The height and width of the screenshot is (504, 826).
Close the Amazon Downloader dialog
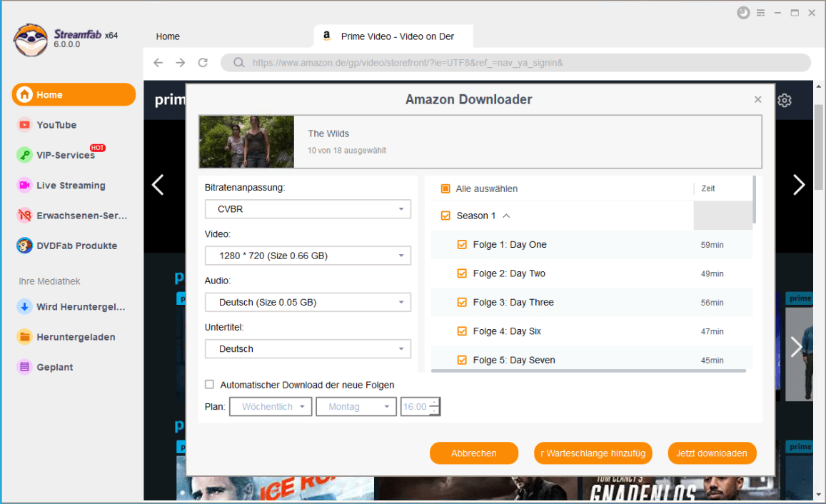click(x=757, y=99)
